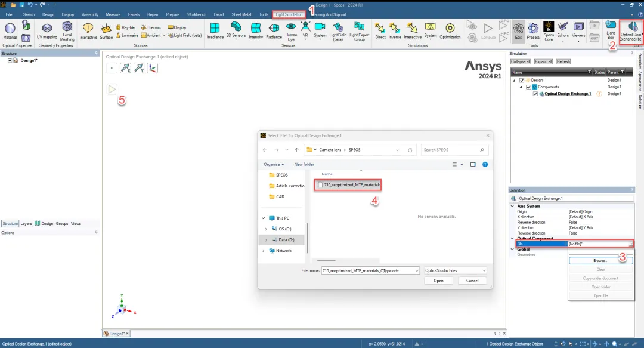Open the Local Meshing tool

(x=67, y=31)
